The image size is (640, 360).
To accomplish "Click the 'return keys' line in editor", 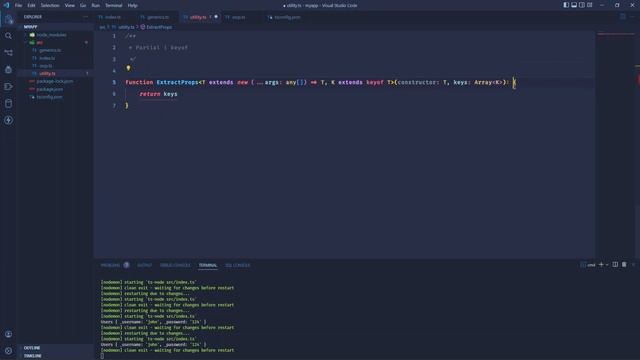I will (158, 94).
